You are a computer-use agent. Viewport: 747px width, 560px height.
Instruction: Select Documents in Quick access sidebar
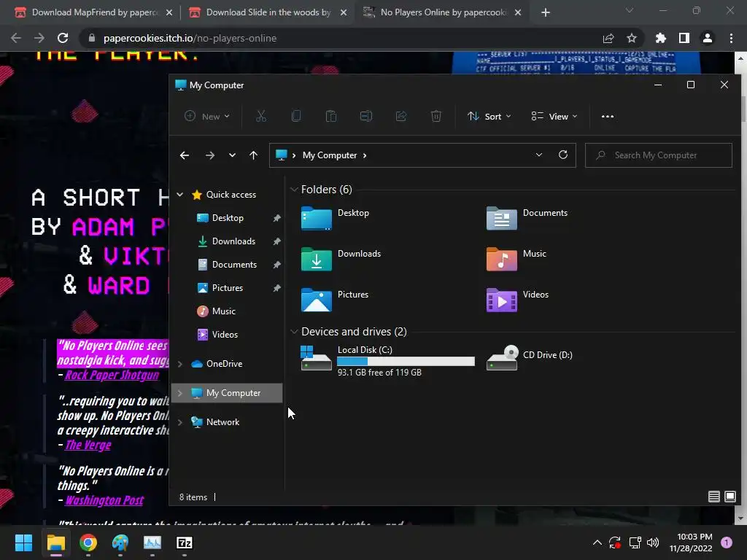click(234, 264)
